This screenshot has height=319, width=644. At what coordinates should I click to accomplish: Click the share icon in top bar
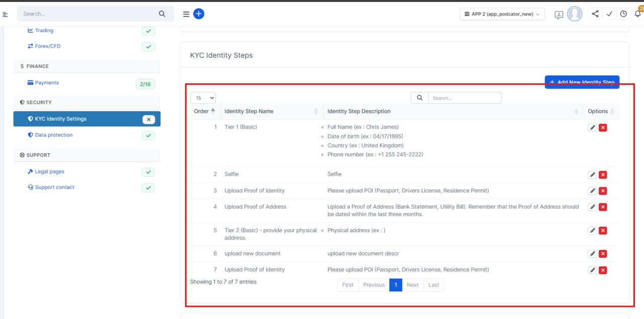click(x=595, y=14)
